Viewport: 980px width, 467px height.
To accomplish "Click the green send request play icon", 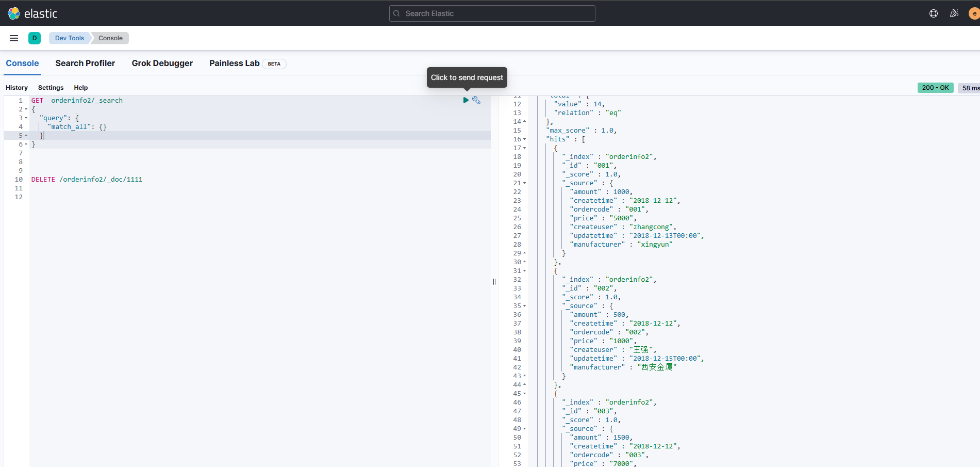I will 466,100.
